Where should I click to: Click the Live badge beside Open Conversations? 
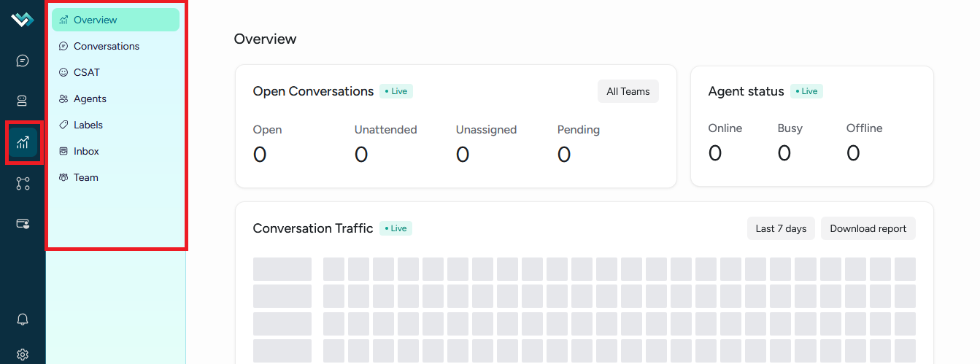[396, 91]
